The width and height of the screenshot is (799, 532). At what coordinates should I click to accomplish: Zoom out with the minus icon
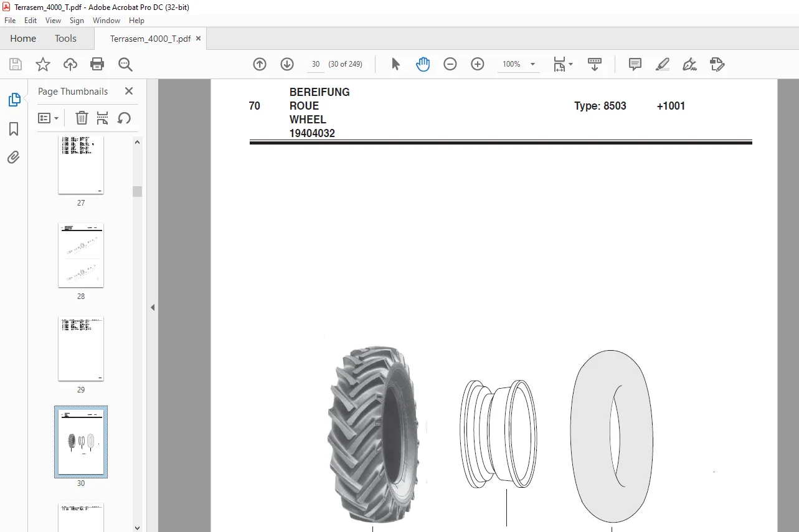[x=450, y=64]
